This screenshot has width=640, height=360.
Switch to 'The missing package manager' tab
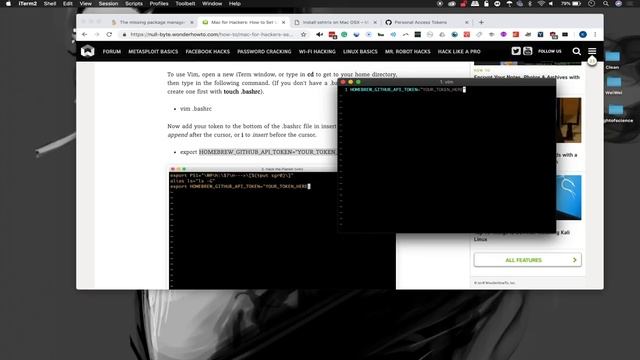coord(152,22)
